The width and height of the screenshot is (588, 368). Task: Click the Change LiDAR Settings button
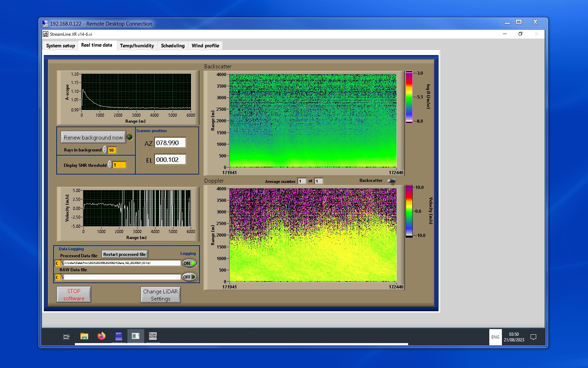pos(161,295)
